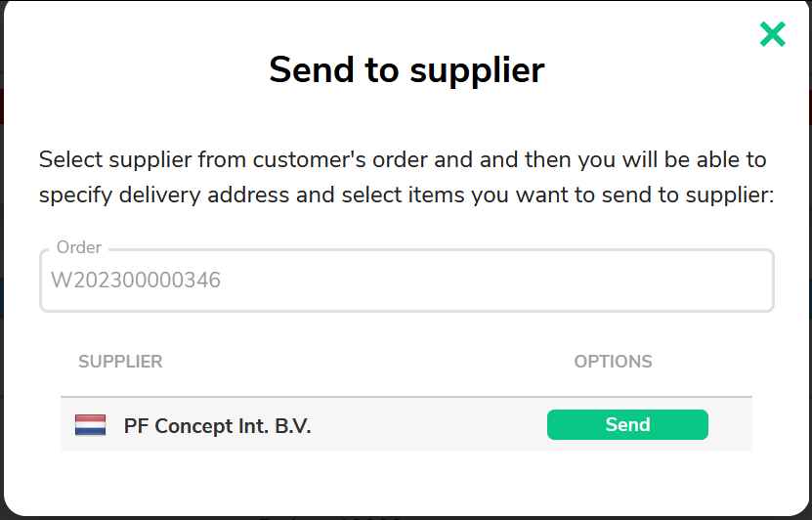
Task: Click the empty right end of the Order field
Action: click(x=621, y=281)
